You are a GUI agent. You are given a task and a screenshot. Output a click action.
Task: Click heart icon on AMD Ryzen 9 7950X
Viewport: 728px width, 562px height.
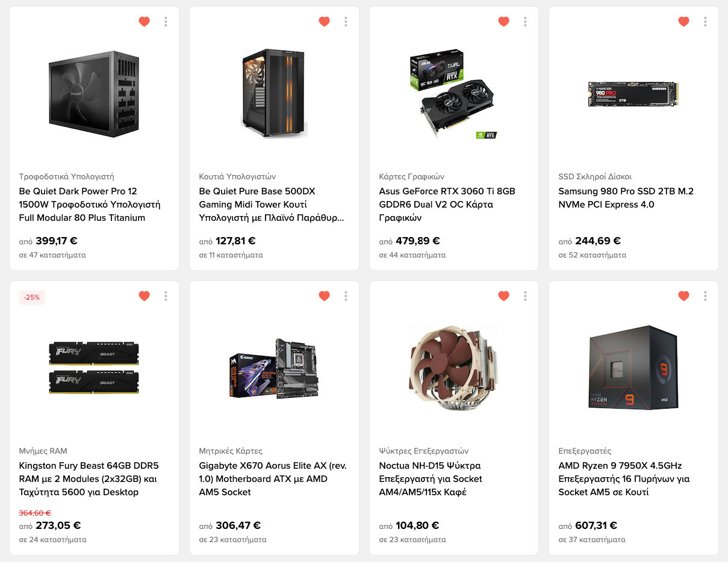click(x=683, y=295)
